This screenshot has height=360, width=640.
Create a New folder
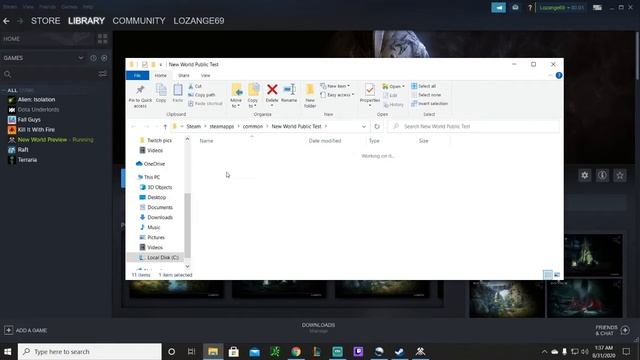tap(310, 96)
